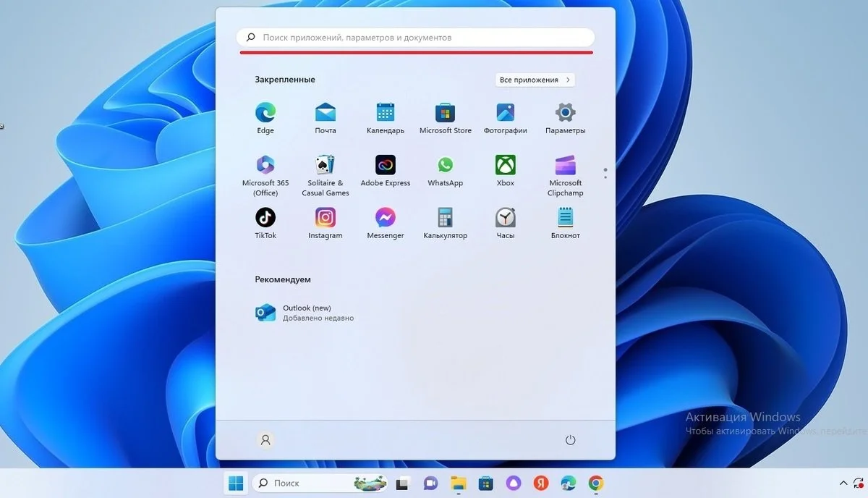Open Microsoft Store on the taskbar

coord(486,483)
